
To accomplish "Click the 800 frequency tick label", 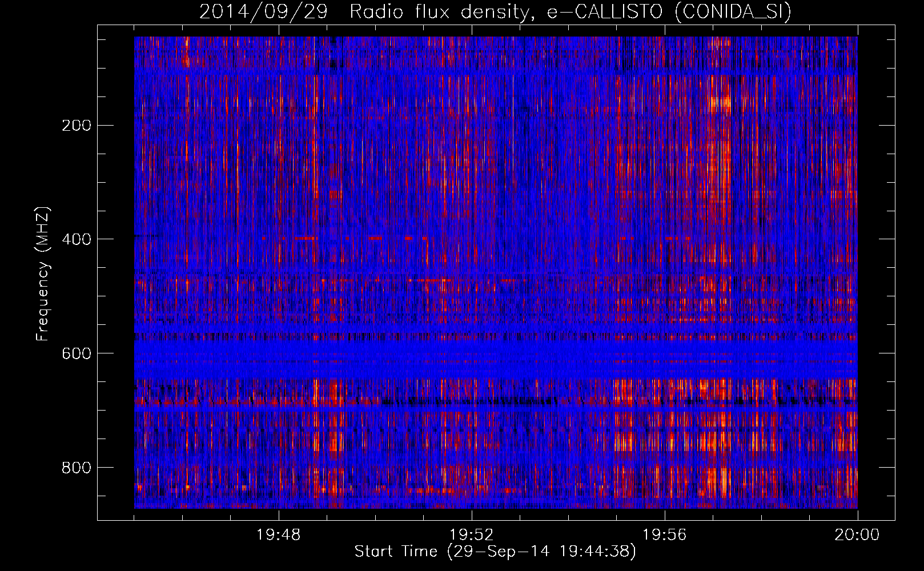I will 77,468.
